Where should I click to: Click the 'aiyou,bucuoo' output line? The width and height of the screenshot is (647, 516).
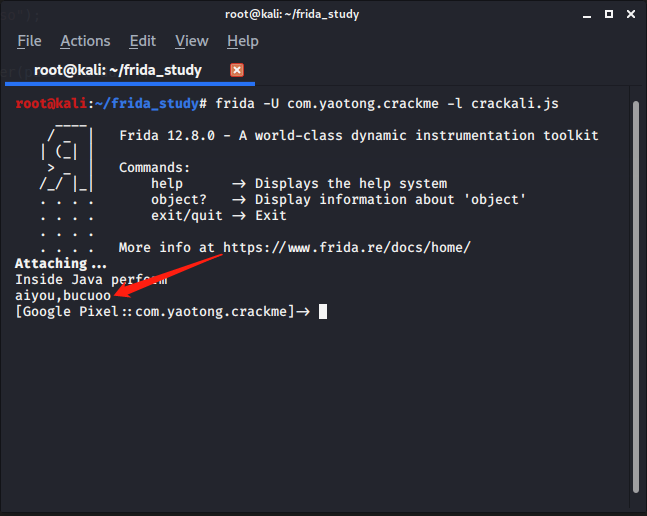tap(63, 295)
